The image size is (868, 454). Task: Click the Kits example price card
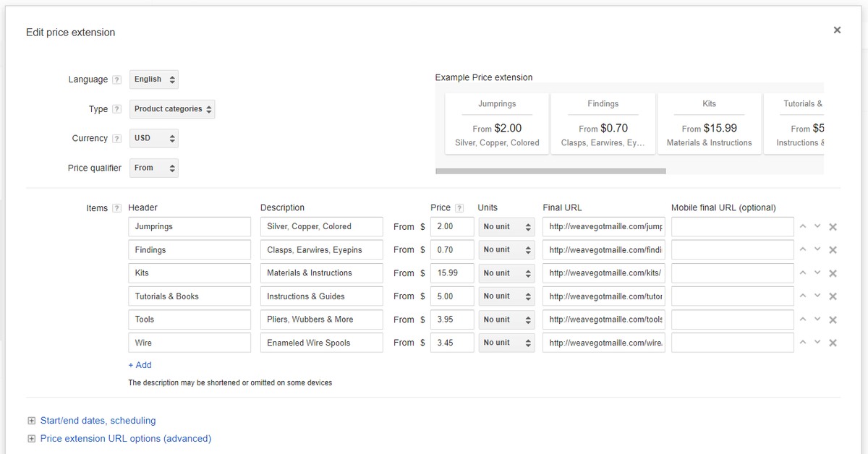point(710,124)
